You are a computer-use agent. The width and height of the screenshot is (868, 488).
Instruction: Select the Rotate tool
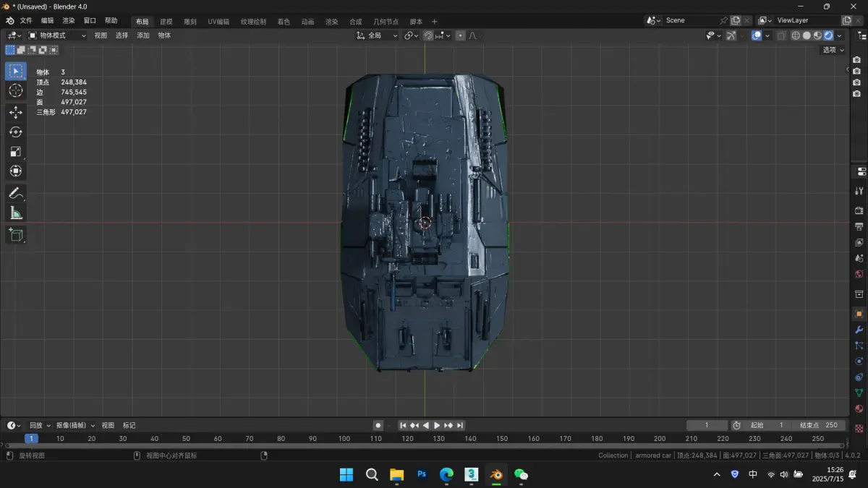(x=15, y=132)
